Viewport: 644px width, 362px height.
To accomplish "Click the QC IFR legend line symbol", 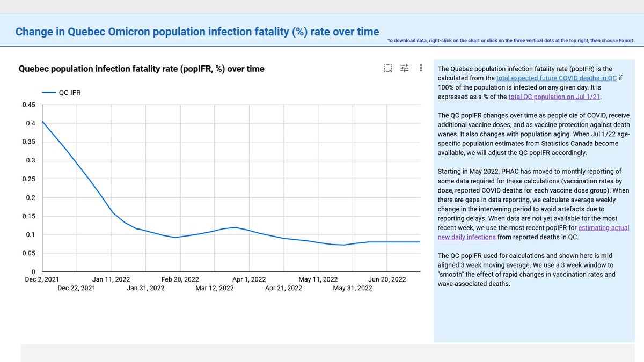I will (x=50, y=92).
